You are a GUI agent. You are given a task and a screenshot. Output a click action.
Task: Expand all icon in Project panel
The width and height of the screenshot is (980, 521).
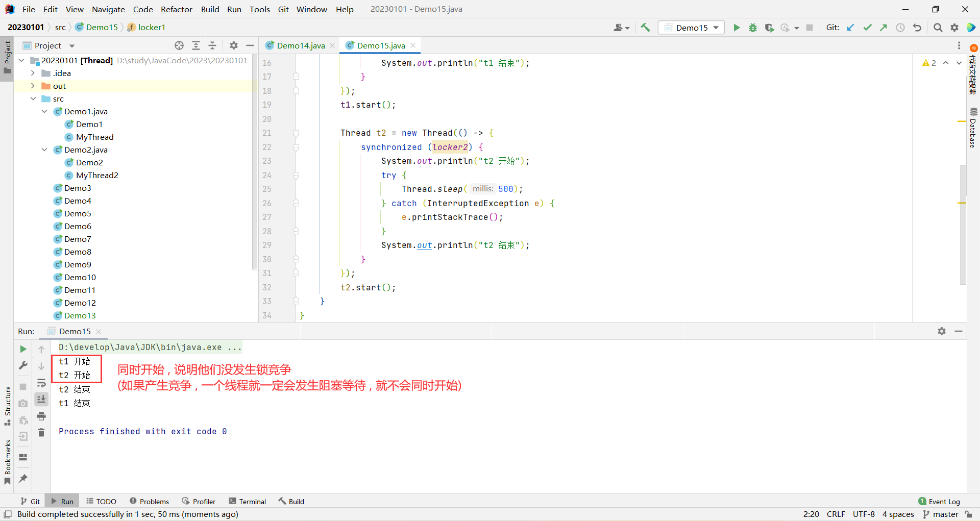point(196,45)
